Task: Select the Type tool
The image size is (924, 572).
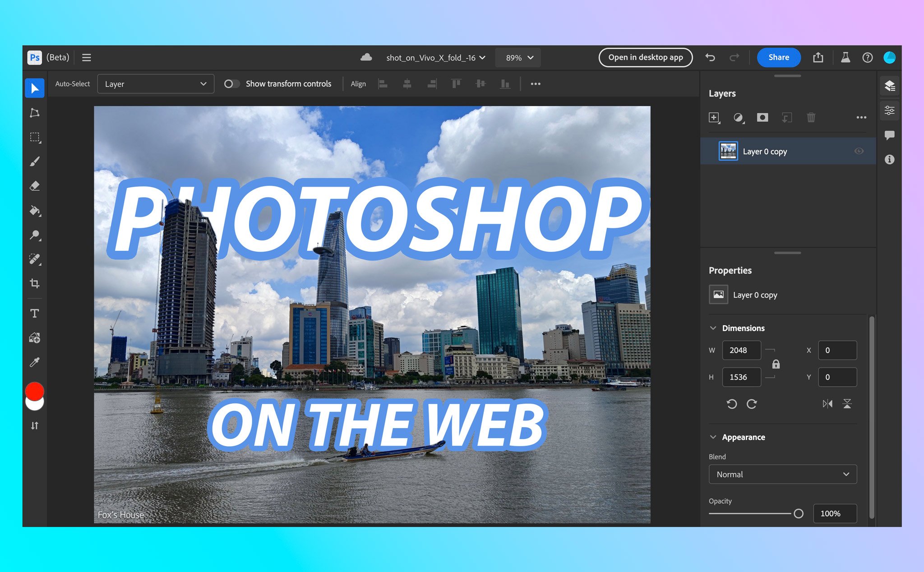Action: coord(34,313)
